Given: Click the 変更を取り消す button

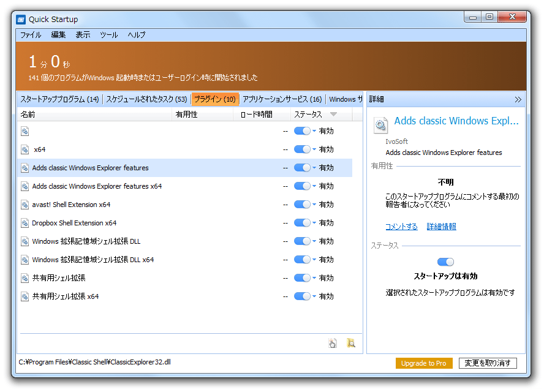Looking at the screenshot, I should click(x=488, y=363).
